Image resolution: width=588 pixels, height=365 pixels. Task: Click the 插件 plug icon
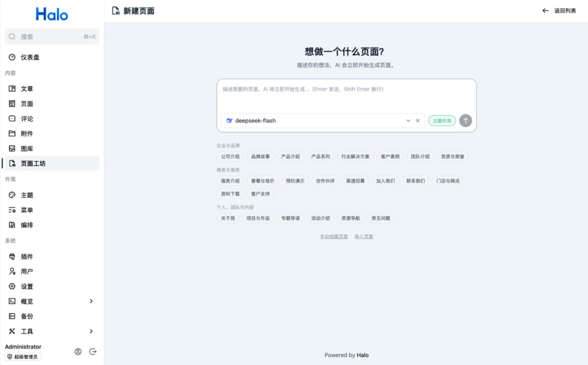pos(12,257)
